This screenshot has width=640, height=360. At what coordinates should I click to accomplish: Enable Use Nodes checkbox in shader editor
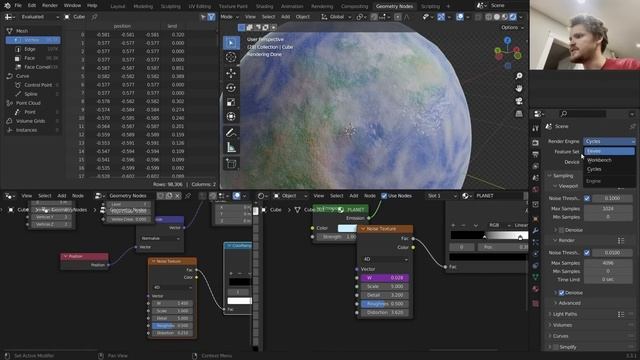384,196
